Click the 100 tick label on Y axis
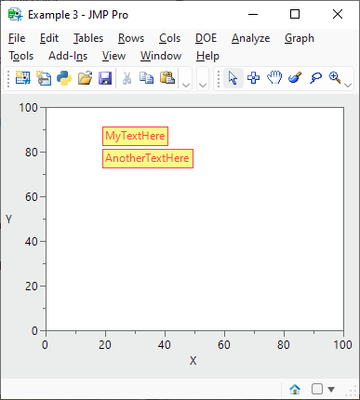 (28, 108)
